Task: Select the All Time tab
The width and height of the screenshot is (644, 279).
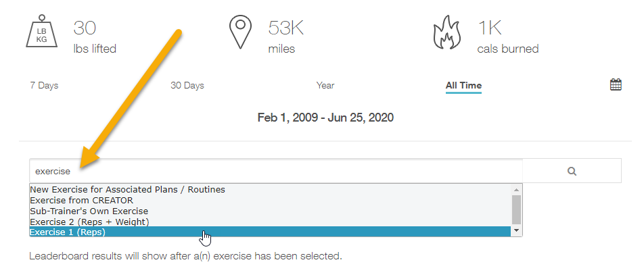Action: [463, 86]
